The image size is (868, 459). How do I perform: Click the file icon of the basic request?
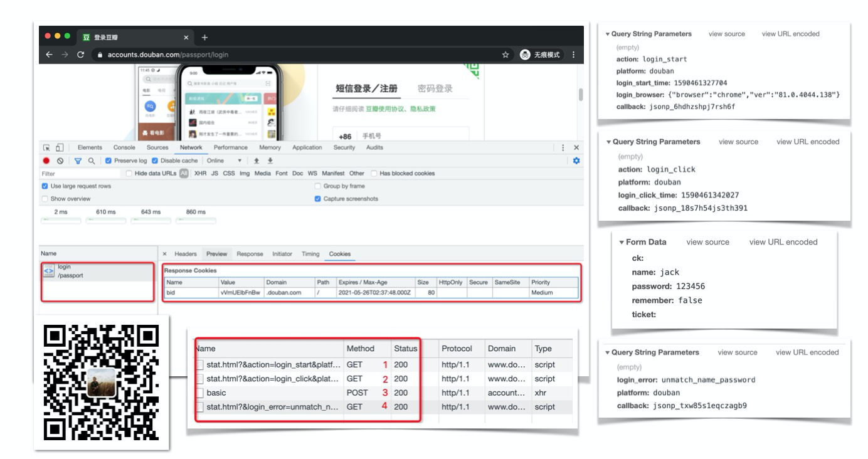[199, 393]
